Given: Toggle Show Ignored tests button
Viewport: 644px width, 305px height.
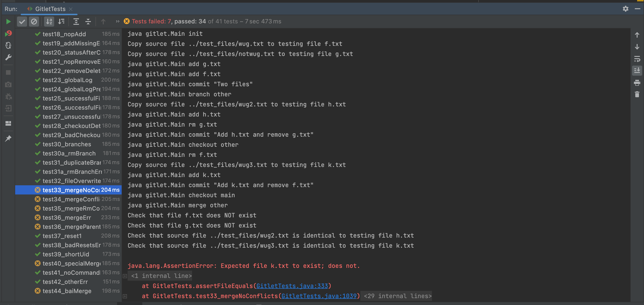Looking at the screenshot, I should tap(34, 22).
